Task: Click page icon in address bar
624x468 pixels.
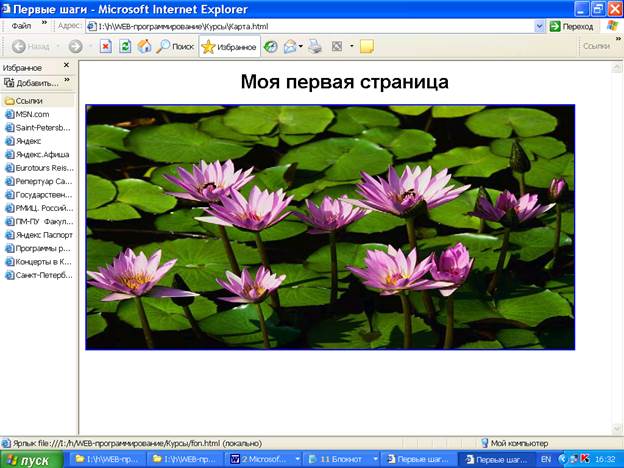Action: pyautogui.click(x=92, y=27)
